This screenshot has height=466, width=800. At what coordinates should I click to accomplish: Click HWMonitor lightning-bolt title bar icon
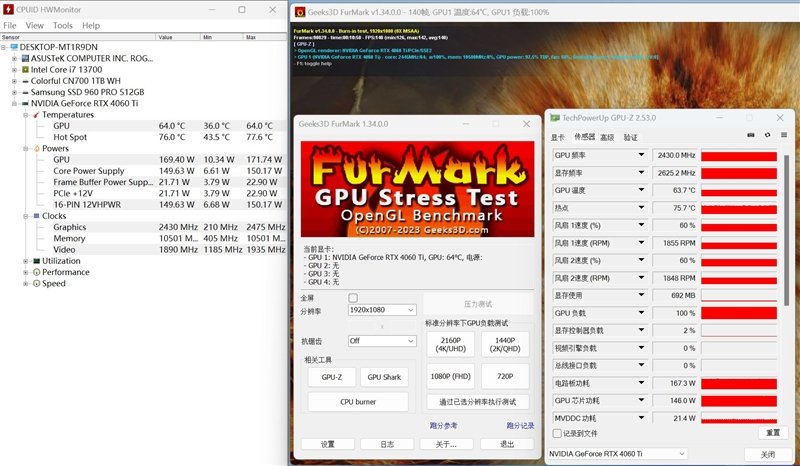pos(8,9)
